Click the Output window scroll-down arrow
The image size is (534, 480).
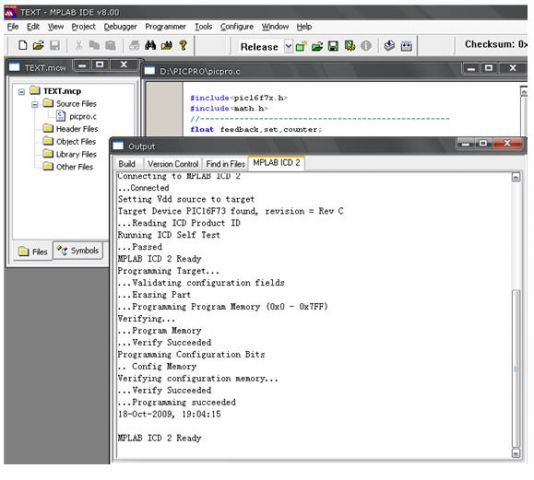(x=516, y=453)
